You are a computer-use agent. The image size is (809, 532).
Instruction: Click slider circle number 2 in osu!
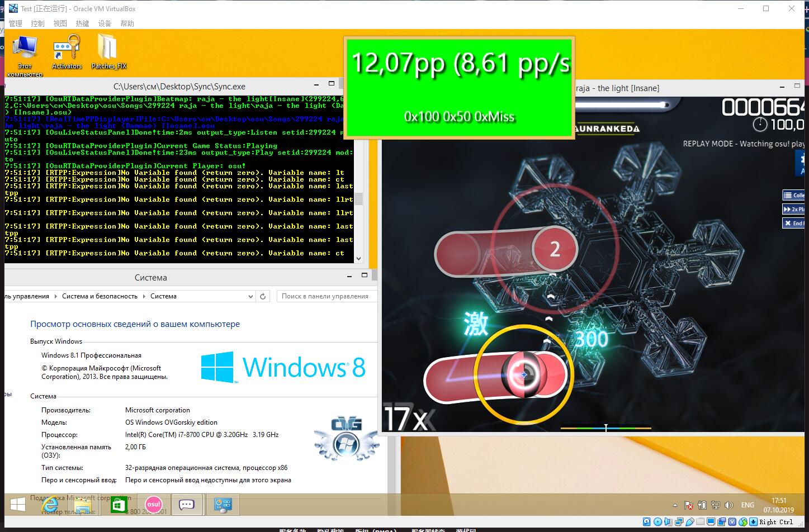(554, 249)
